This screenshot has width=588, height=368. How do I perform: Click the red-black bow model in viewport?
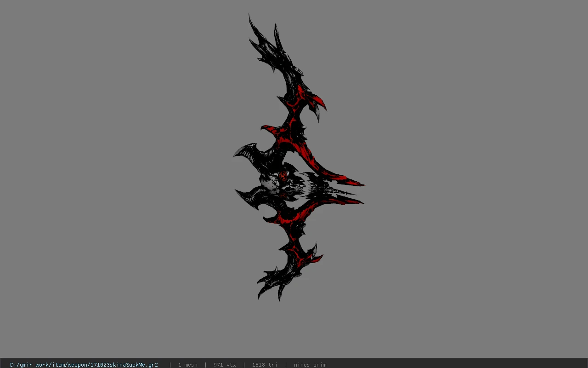pyautogui.click(x=299, y=157)
